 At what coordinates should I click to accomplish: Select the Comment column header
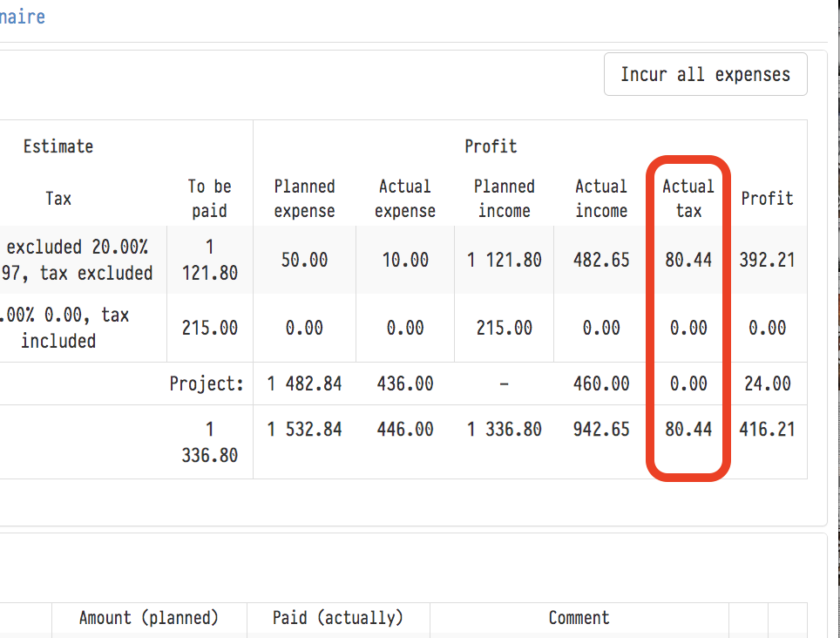click(x=579, y=618)
